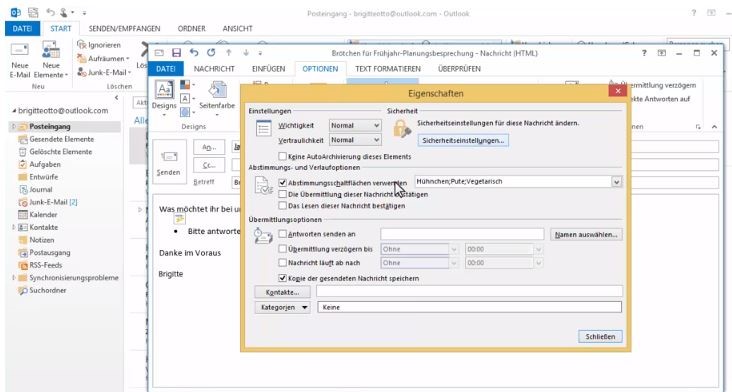Switch to TEXT FORMATIEREN tab
The width and height of the screenshot is (732, 392).
[387, 69]
